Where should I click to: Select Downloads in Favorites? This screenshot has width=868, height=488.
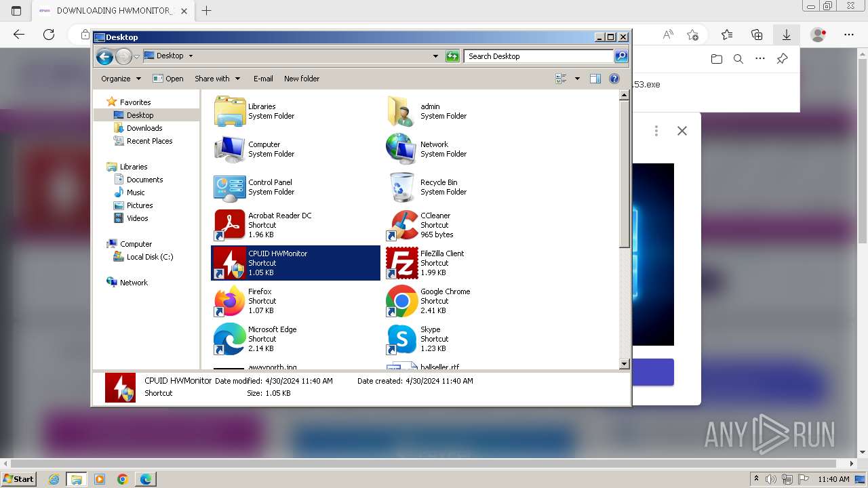pyautogui.click(x=144, y=128)
